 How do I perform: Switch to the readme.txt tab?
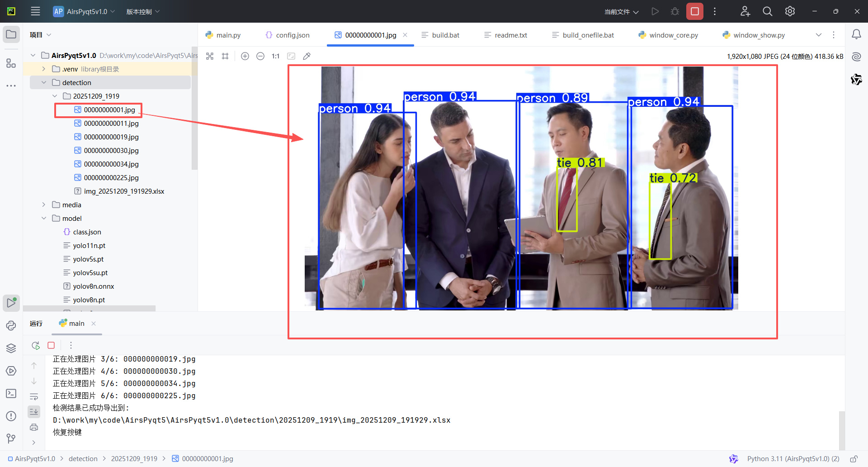[x=505, y=35]
